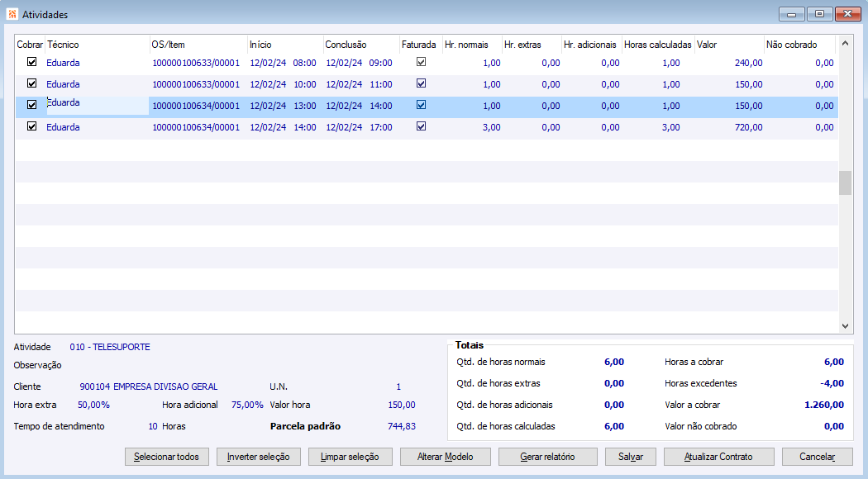Save changes with Salvar button
Viewport: 868px width, 479px height.
click(x=631, y=457)
